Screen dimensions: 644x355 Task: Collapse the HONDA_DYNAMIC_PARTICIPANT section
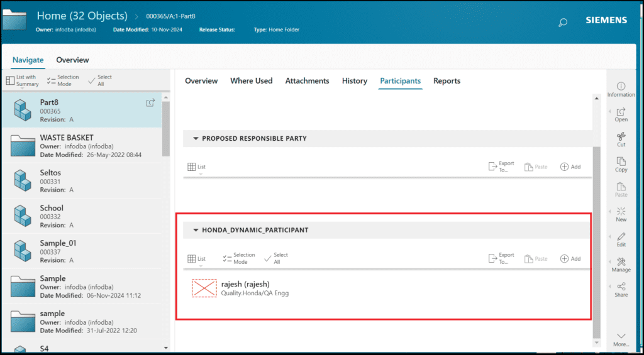coord(196,230)
